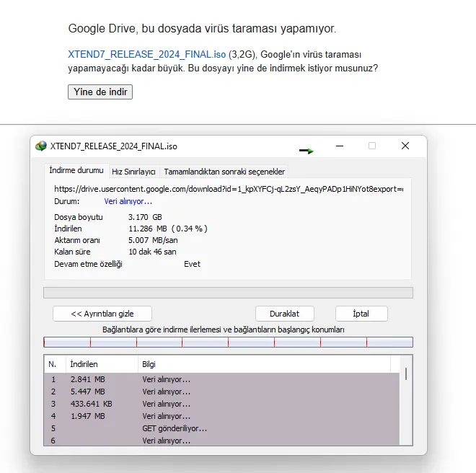This screenshot has width=476, height=473.
Task: Hide details with '<< Ayrıntıları gizle' button
Action: point(102,314)
